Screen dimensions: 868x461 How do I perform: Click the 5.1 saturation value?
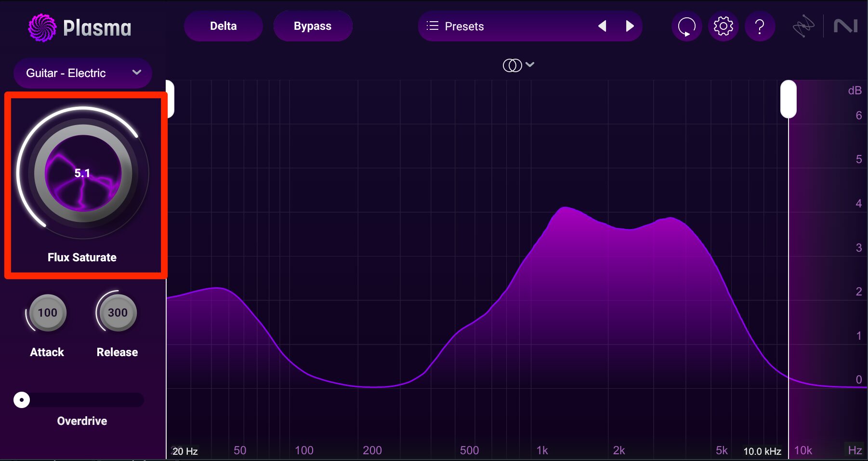tap(82, 173)
